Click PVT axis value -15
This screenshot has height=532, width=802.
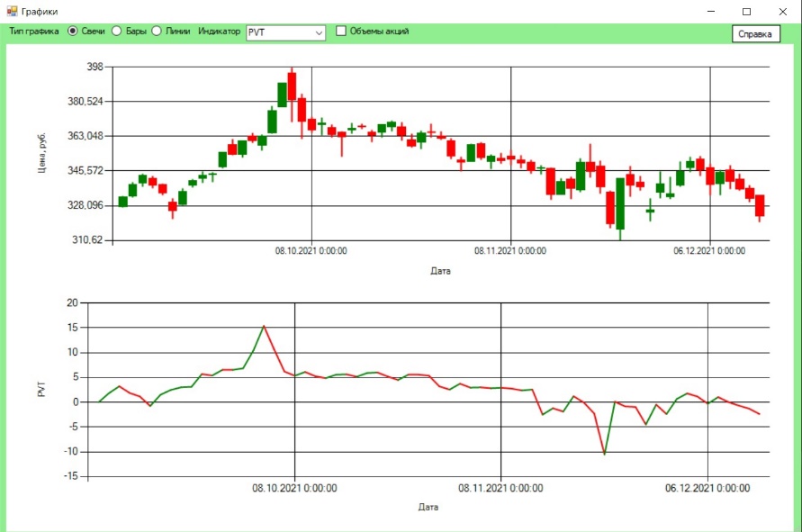click(70, 476)
